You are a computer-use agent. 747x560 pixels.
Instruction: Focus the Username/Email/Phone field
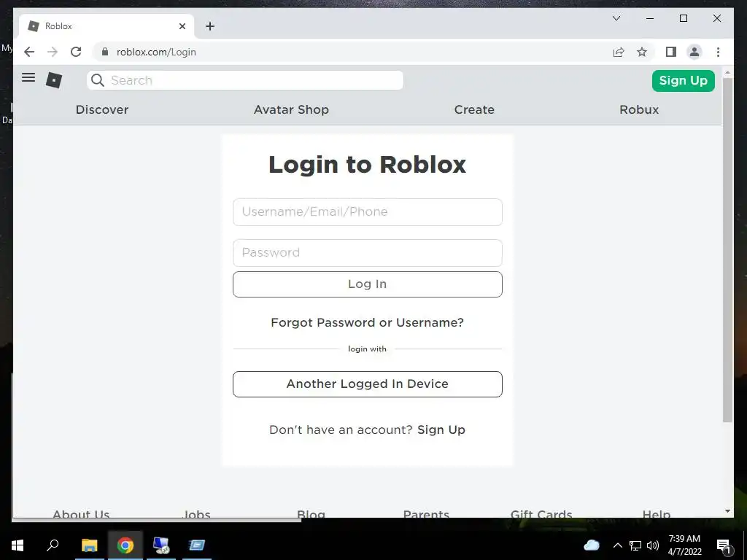click(x=368, y=212)
